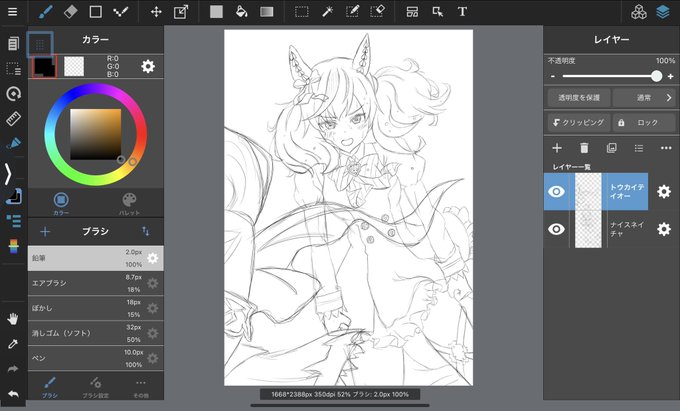Switch to カラー color tab

[61, 203]
